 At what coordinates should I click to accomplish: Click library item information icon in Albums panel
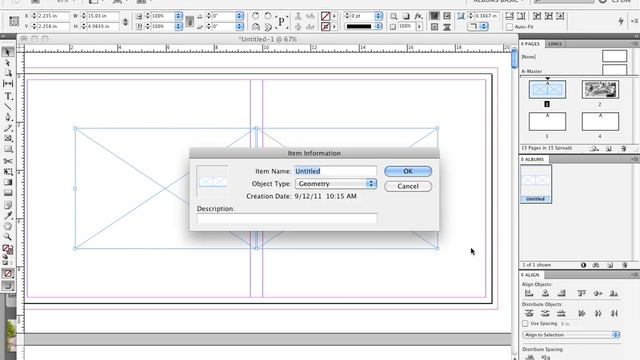click(583, 265)
